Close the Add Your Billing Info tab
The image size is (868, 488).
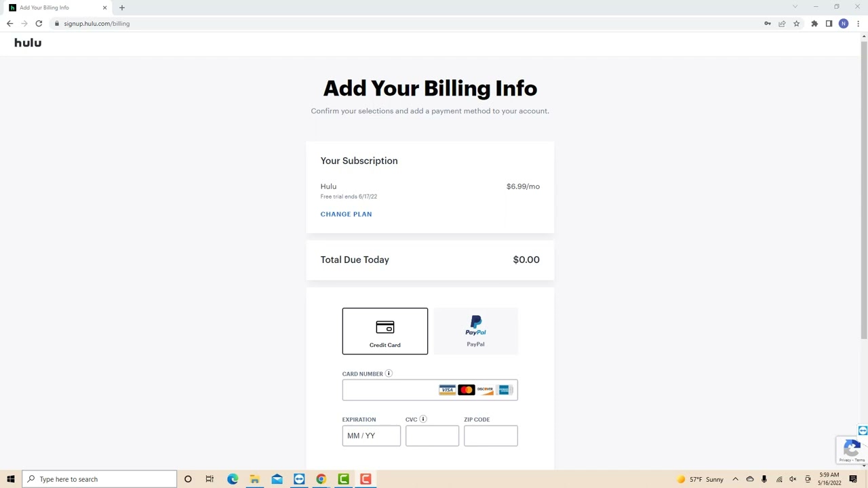tap(104, 7)
